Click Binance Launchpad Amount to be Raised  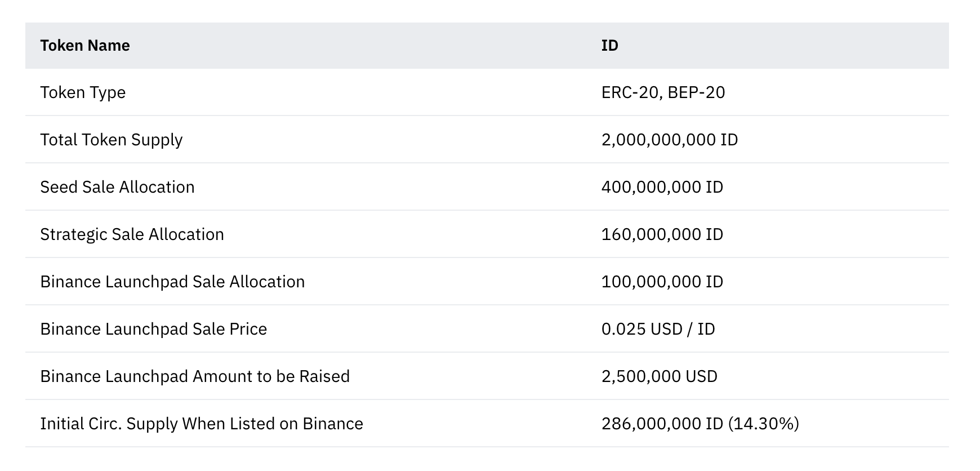click(x=195, y=376)
